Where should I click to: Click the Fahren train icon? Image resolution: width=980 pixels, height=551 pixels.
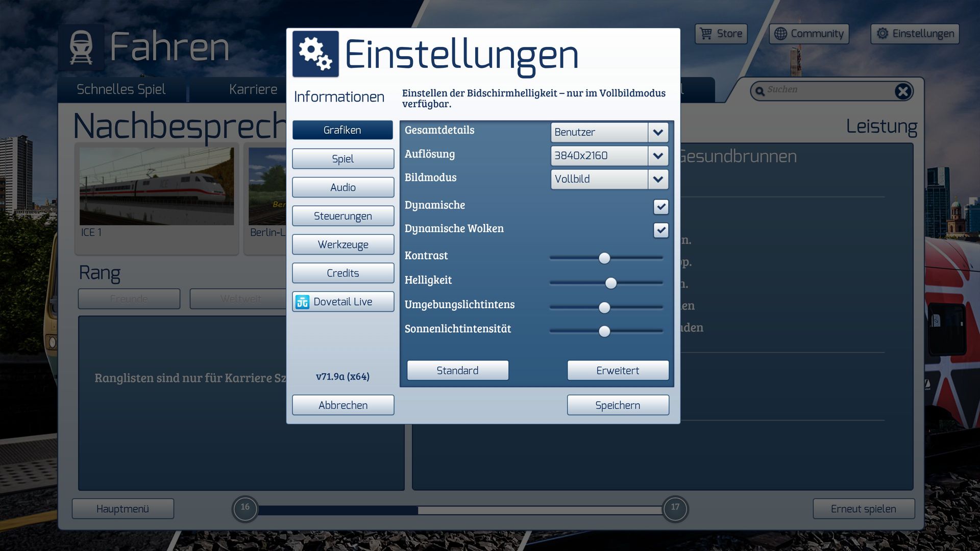pos(81,47)
